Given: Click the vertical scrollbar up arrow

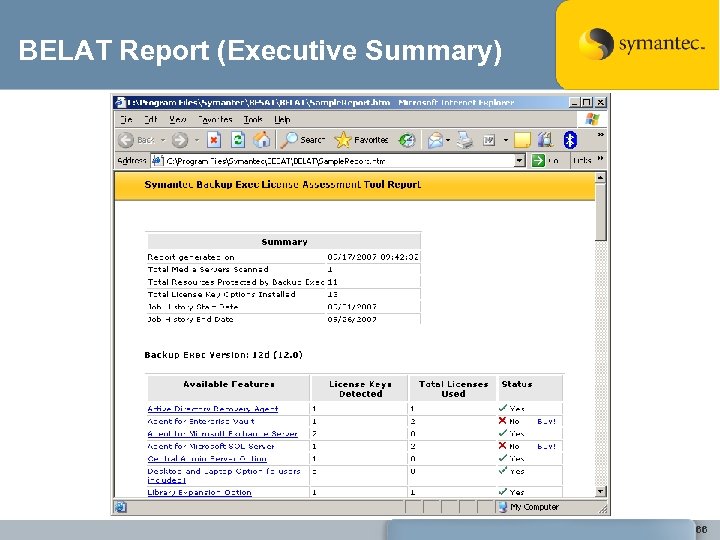Looking at the screenshot, I should pyautogui.click(x=601, y=177).
